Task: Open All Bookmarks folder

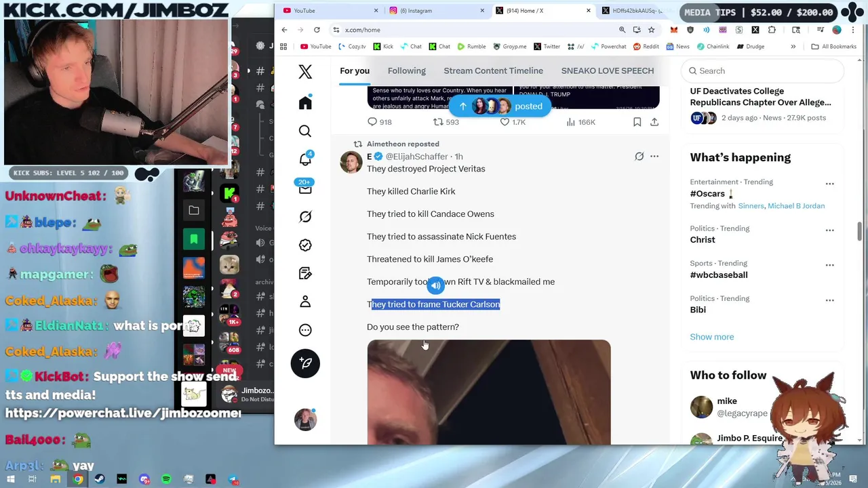Action: click(x=833, y=47)
